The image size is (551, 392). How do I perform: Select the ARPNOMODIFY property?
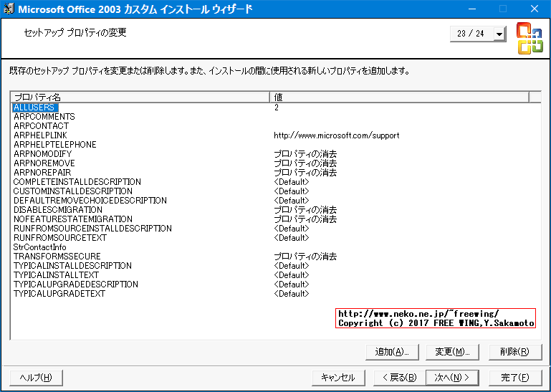42,153
